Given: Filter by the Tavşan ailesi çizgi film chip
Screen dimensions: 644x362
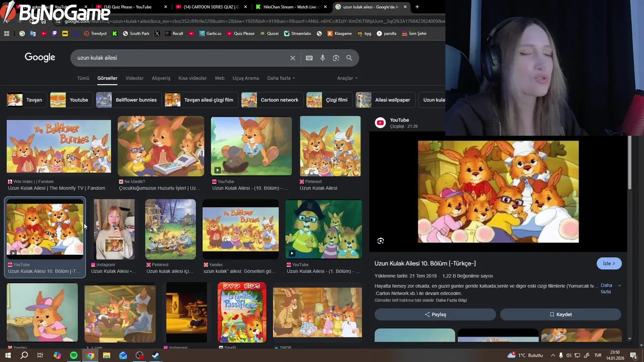Looking at the screenshot, I should (x=201, y=100).
